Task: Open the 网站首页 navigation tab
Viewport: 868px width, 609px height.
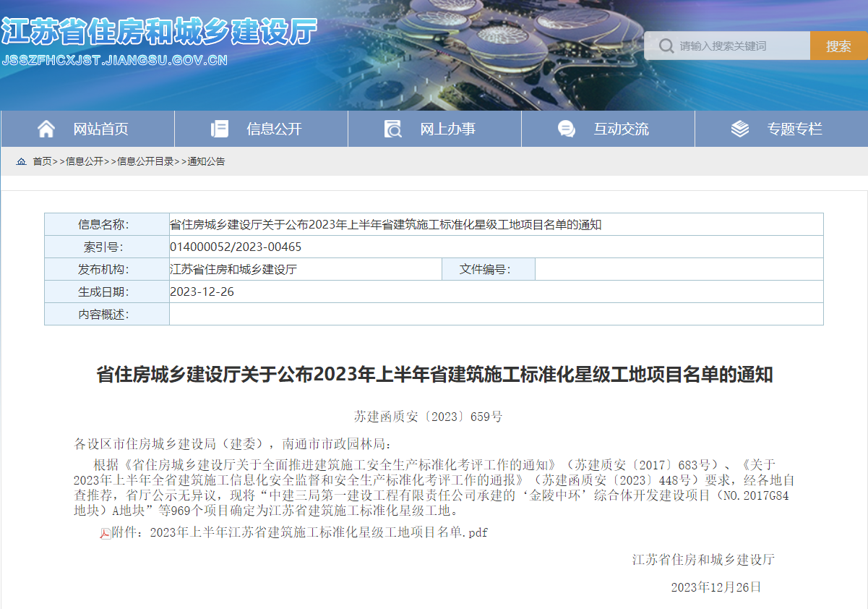Action: pos(100,129)
